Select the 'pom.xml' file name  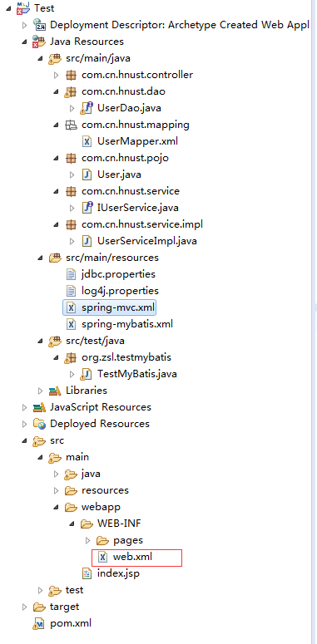click(71, 623)
